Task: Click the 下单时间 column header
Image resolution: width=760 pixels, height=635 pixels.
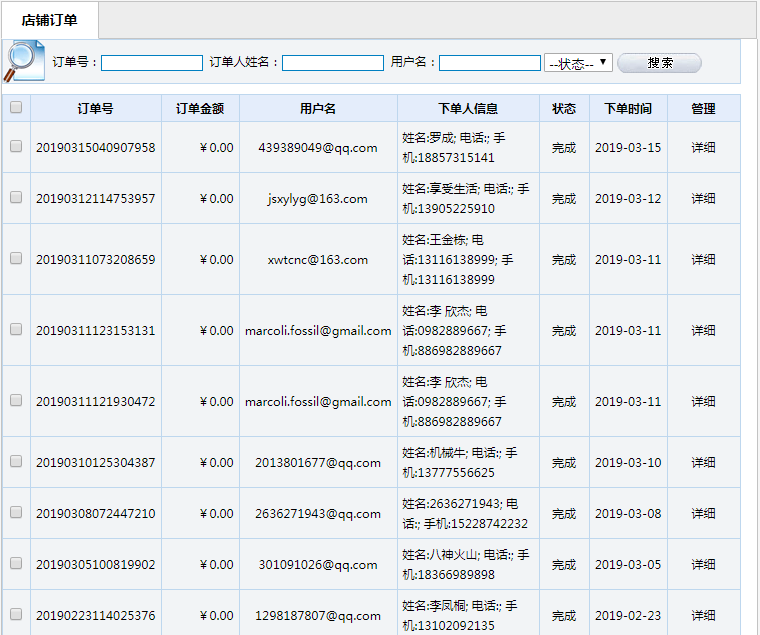Action: pos(628,109)
